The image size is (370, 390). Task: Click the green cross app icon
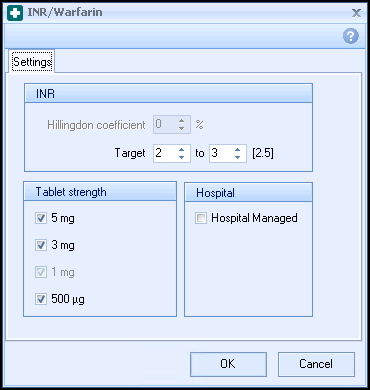(15, 13)
